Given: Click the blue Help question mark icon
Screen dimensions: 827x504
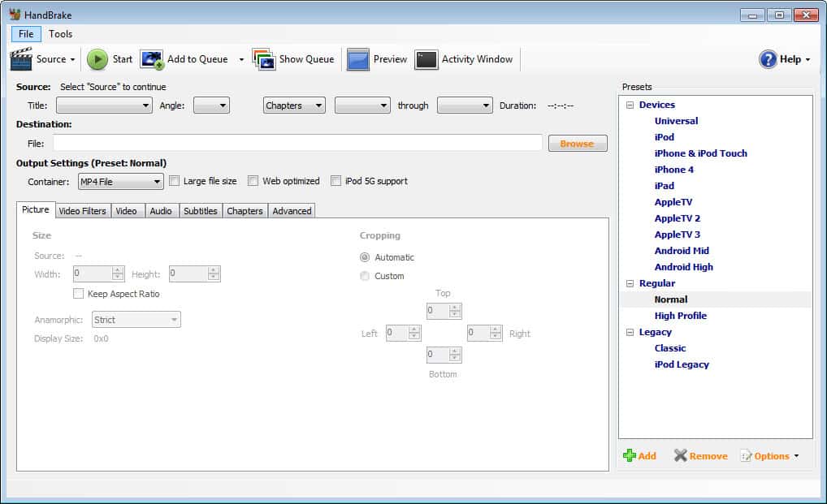Looking at the screenshot, I should (x=768, y=59).
